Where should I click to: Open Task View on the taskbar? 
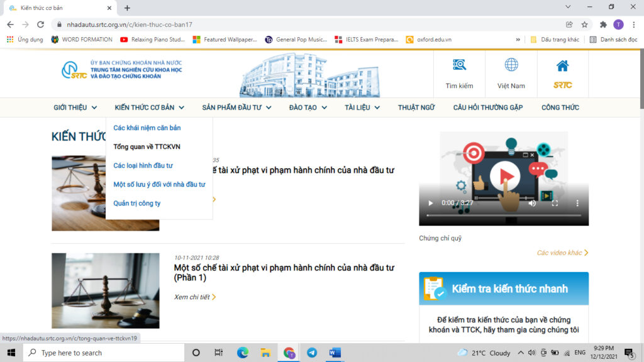(218, 353)
